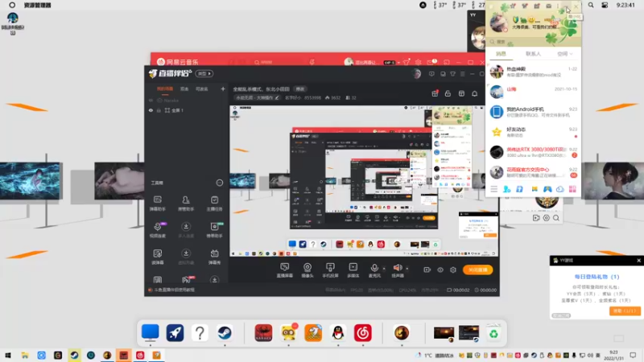Open File Explorer from the taskbar

25,356
